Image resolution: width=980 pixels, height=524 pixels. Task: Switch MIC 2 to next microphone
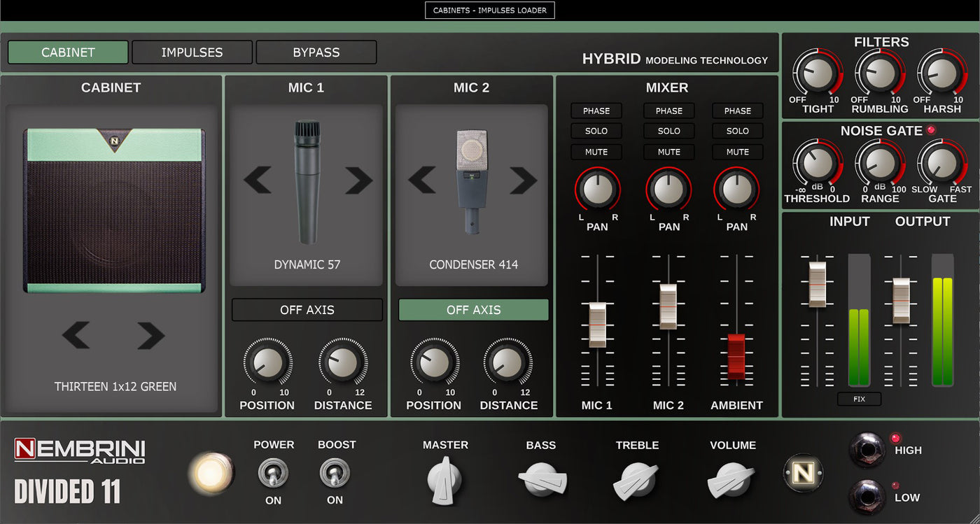click(523, 180)
